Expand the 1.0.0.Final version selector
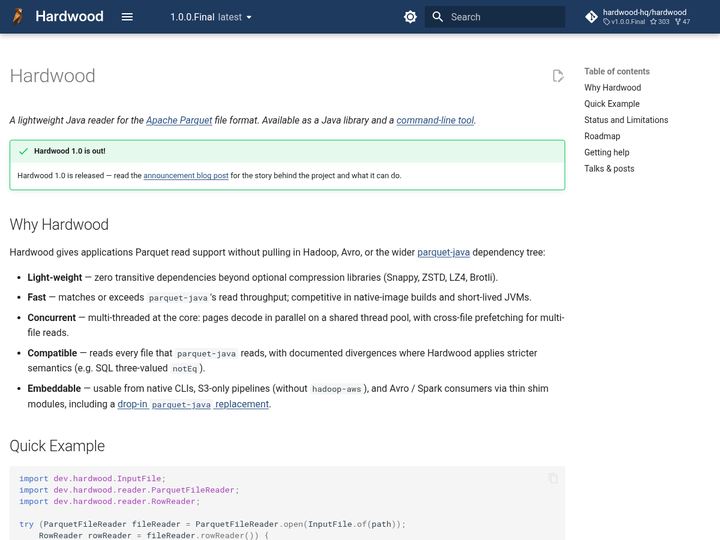 point(211,17)
